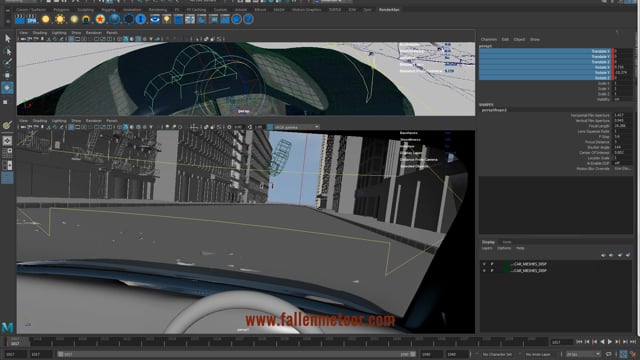Click the spiky sun light shelf icon
The width and height of the screenshot is (640, 360).
60,19
